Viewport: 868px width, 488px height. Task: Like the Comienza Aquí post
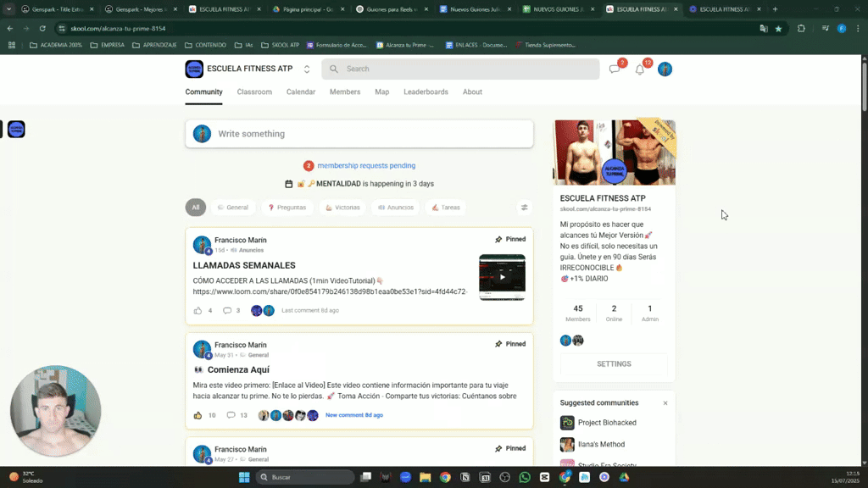tap(198, 415)
